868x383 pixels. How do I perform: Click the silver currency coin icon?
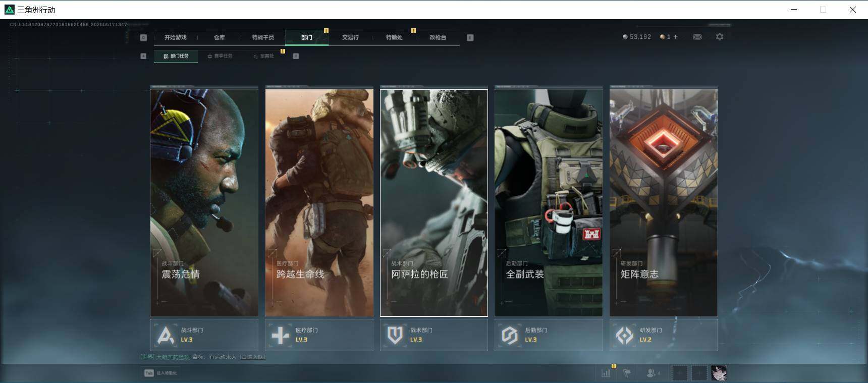625,37
